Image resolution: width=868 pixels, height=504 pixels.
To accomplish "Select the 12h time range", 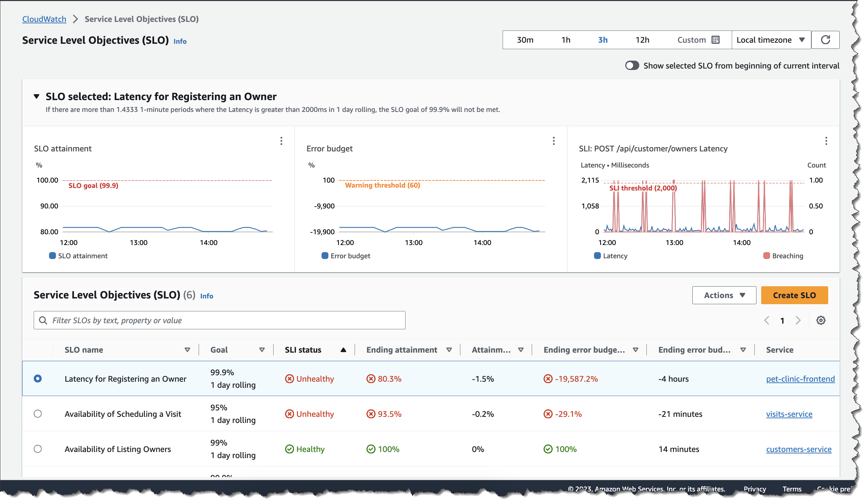I will click(x=642, y=40).
